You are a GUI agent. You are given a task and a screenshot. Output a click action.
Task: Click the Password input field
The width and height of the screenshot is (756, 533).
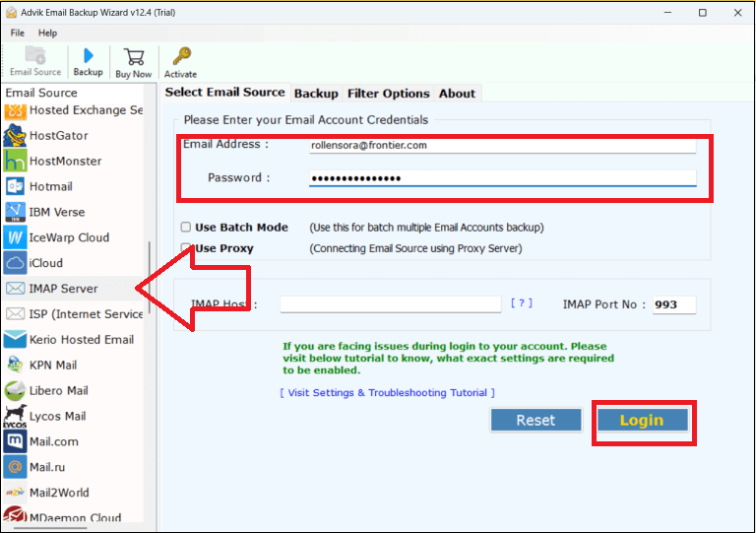[x=502, y=178]
